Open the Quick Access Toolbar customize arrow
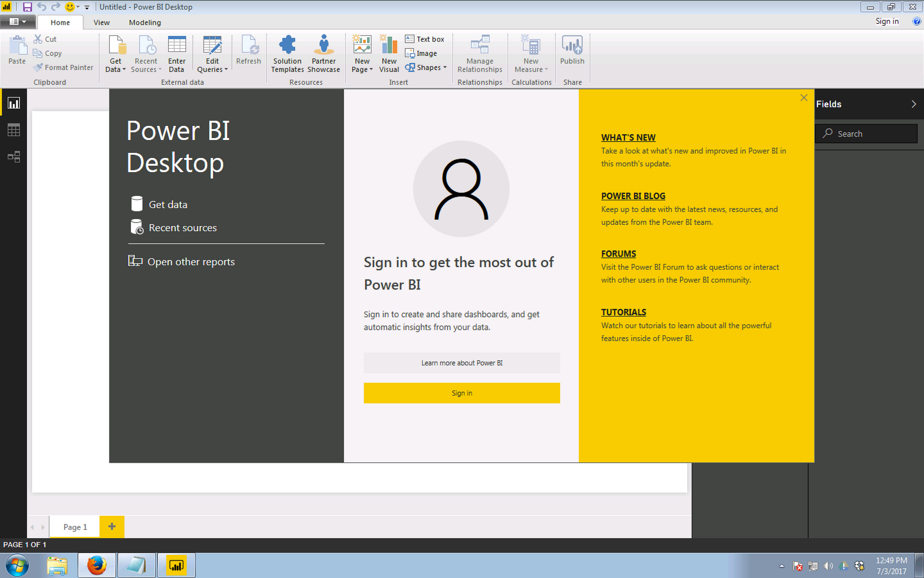Screen dimensions: 924x578 tap(87, 7)
